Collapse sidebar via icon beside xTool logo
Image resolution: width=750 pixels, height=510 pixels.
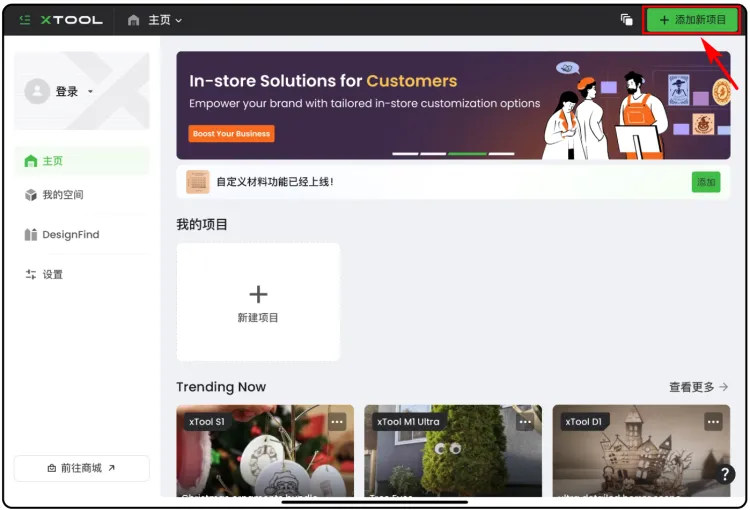coord(25,20)
